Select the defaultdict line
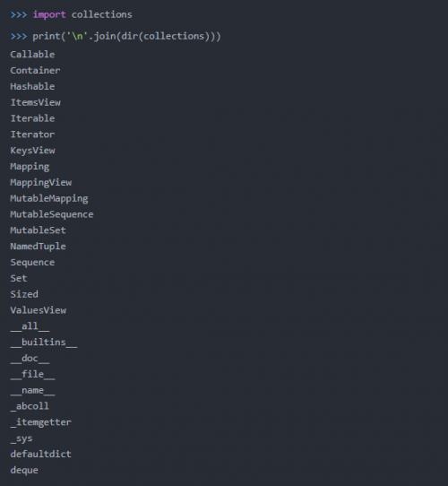Image resolution: width=448 pixels, height=486 pixels. coord(41,454)
